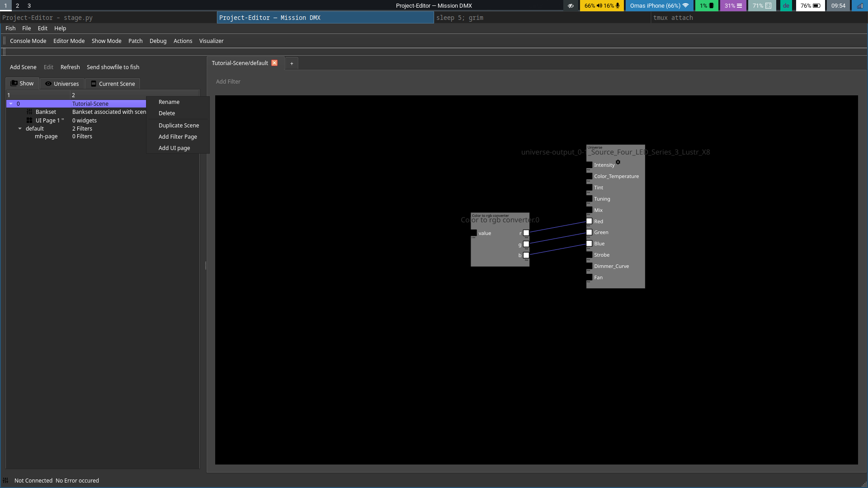Click the panel splitter handle beside scene tree
The width and height of the screenshot is (868, 488).
click(206, 266)
